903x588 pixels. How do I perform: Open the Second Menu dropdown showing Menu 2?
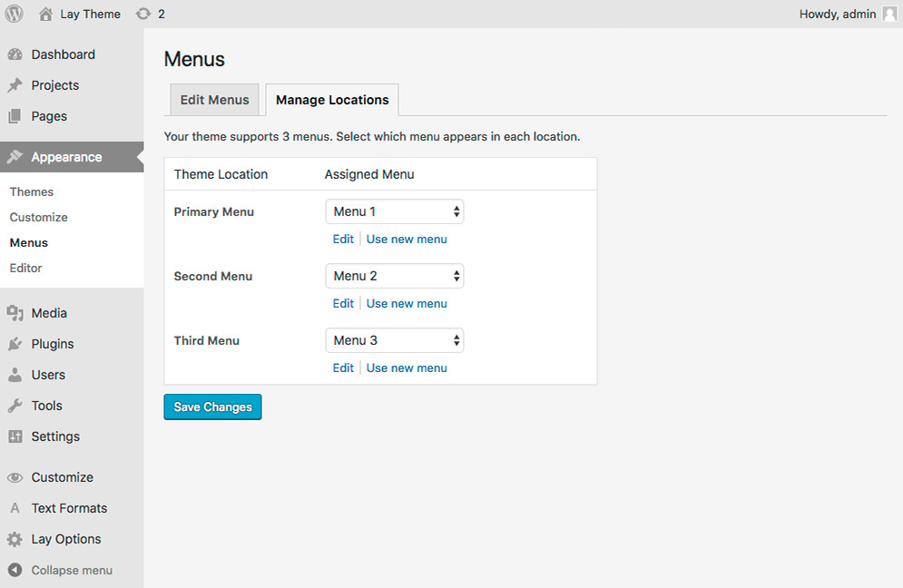point(394,275)
